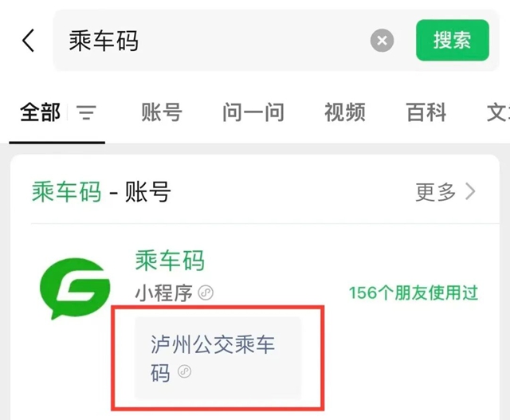
Task: Click mini program icon beside 小程序
Action: point(206,292)
